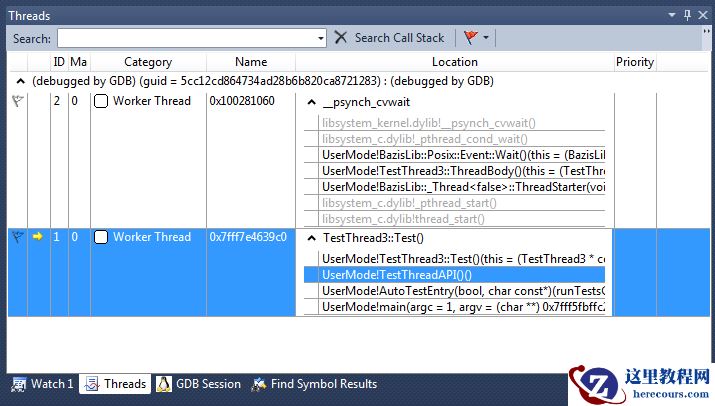Click Worker Thread category of thread 1
Viewport: 715px width, 406px height.
pyautogui.click(x=152, y=237)
